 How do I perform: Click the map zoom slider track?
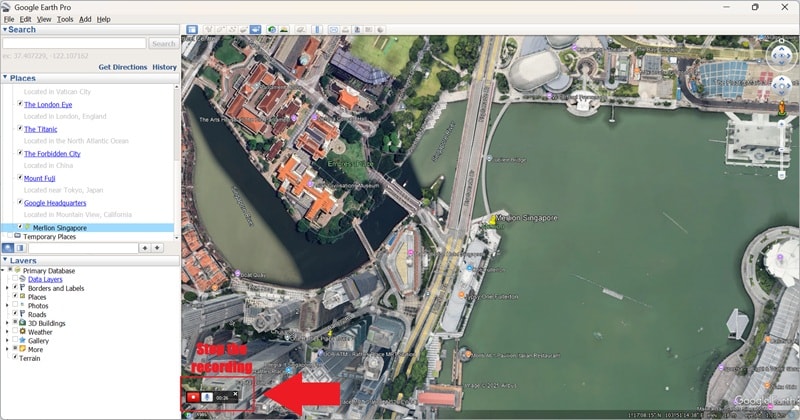click(781, 149)
